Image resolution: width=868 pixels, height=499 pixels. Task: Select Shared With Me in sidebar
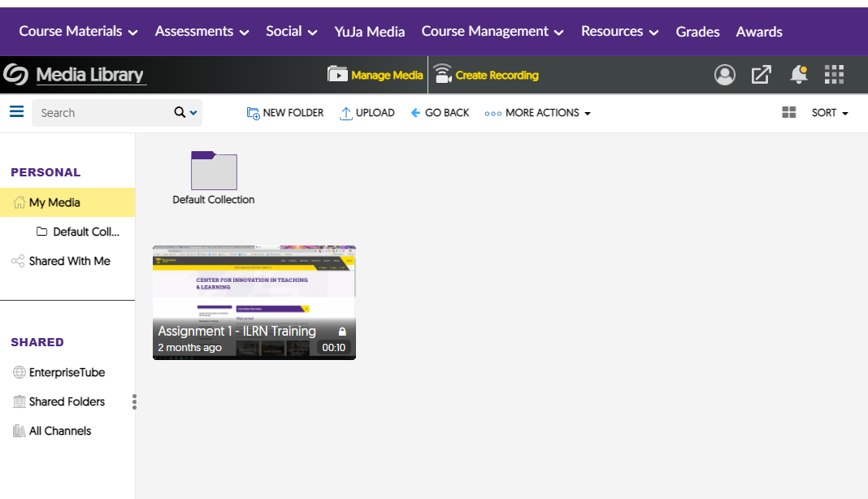(69, 261)
